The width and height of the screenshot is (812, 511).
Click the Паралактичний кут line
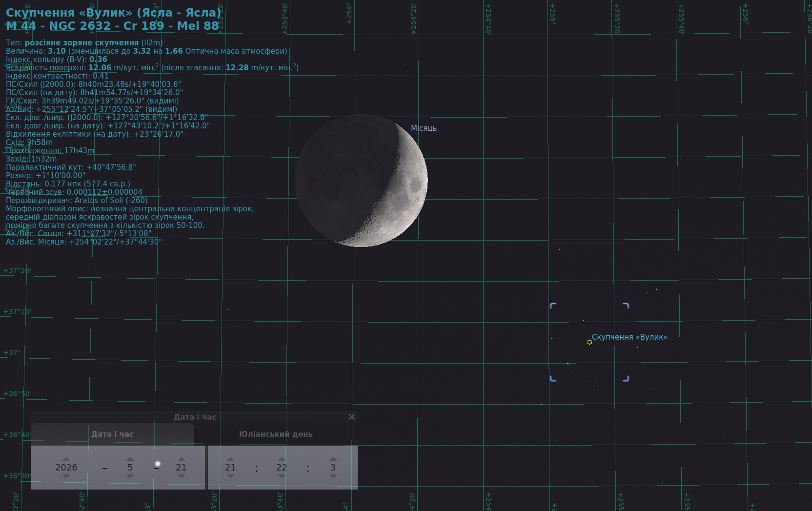[x=71, y=167]
